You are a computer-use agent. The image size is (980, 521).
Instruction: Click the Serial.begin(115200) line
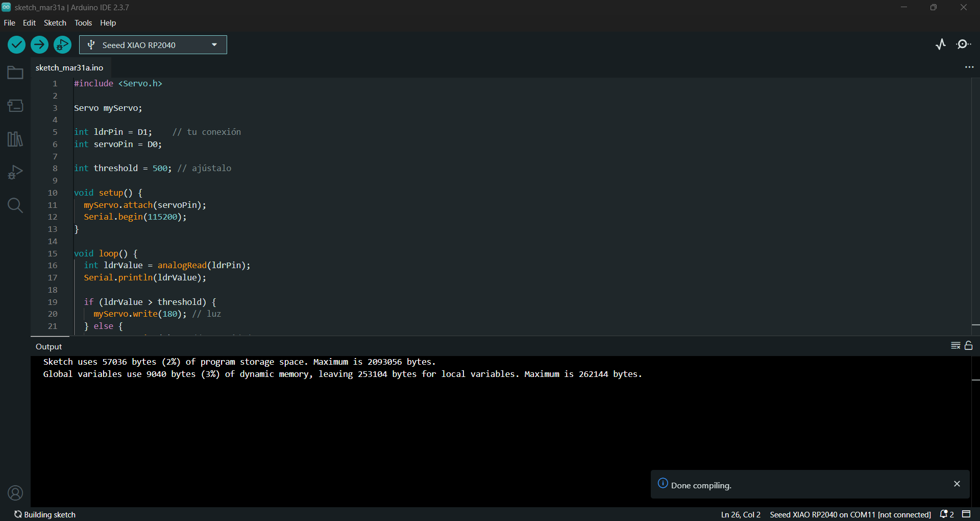pos(135,217)
